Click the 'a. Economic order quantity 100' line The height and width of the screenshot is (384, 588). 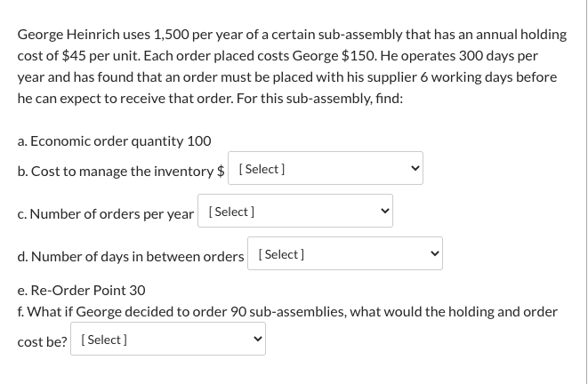tap(115, 141)
